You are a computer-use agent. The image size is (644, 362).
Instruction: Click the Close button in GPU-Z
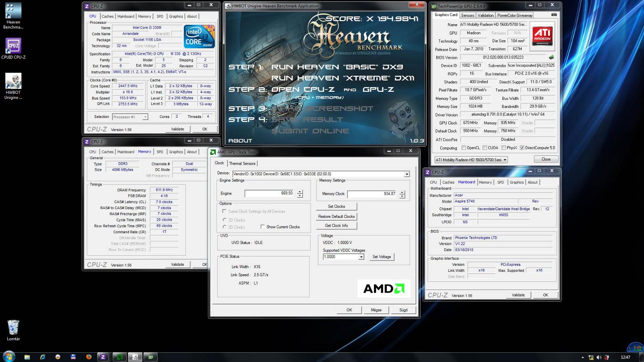coord(546,159)
